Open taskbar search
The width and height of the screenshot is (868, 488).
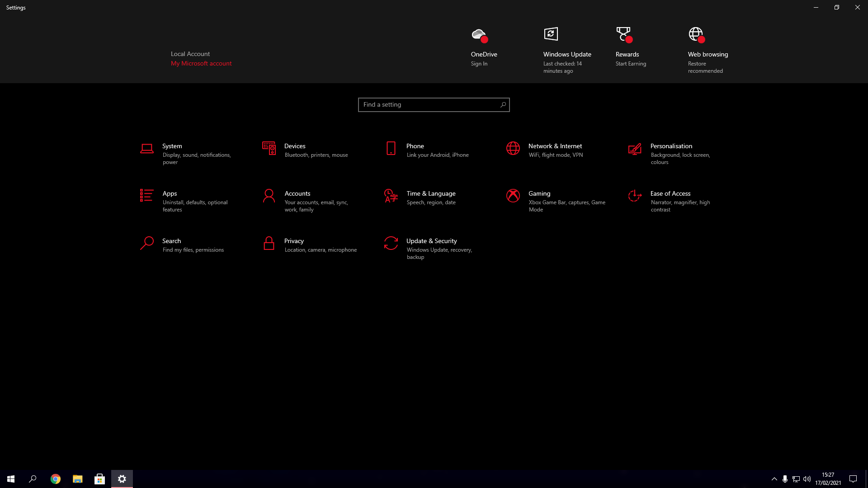click(x=33, y=479)
